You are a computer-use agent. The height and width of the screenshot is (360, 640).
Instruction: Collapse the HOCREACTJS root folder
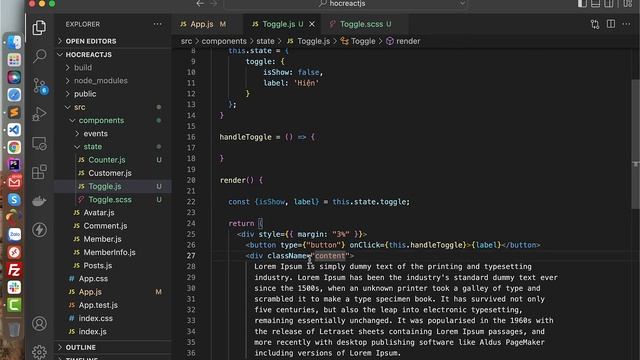coord(113,55)
